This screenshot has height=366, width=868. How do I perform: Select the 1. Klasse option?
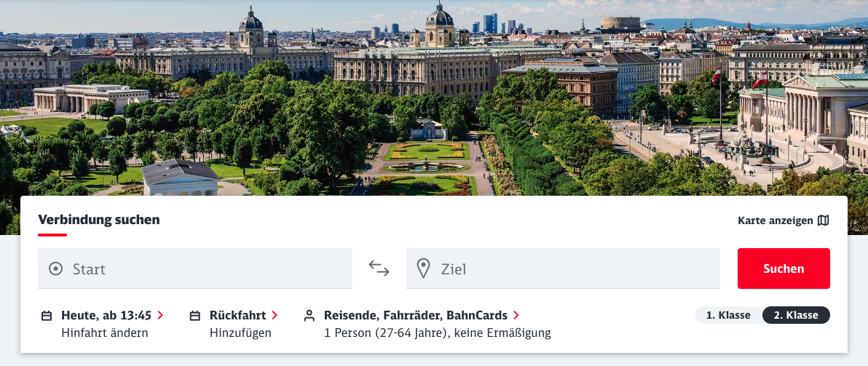728,315
